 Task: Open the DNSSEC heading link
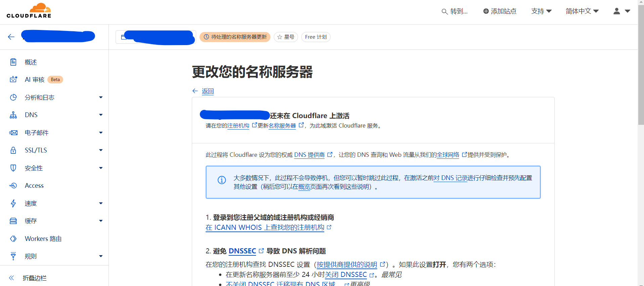tap(242, 251)
